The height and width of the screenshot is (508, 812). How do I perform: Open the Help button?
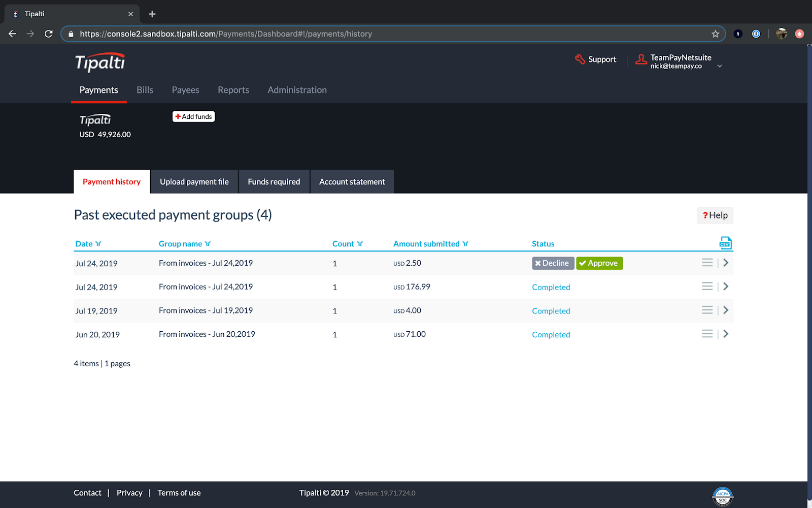tap(715, 215)
